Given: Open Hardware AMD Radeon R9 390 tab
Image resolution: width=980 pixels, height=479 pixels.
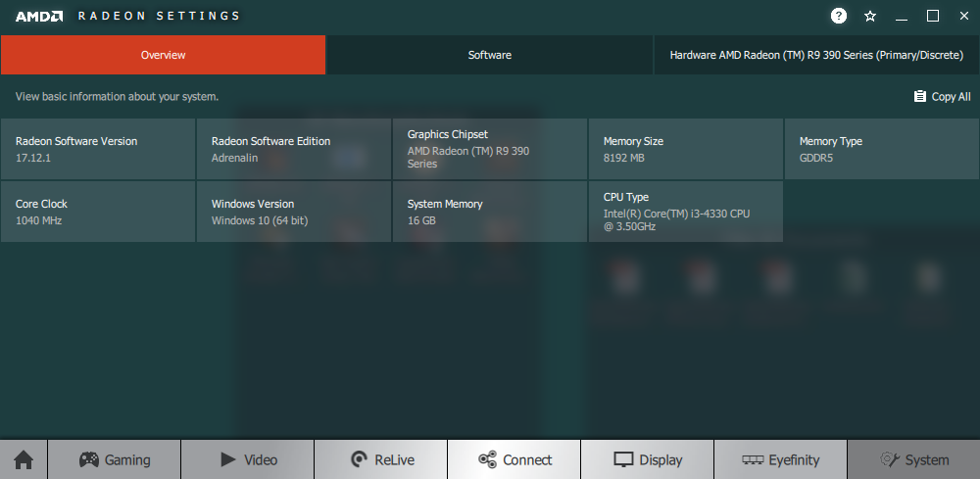Looking at the screenshot, I should coord(817,55).
